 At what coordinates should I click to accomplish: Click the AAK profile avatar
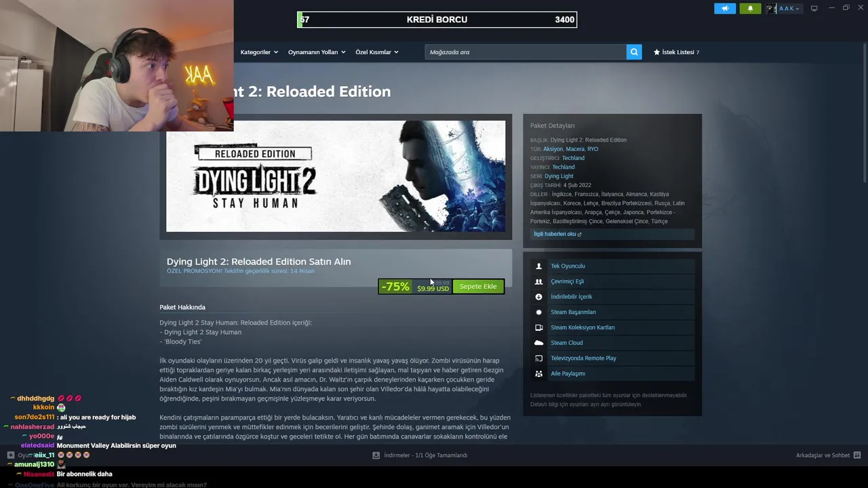pos(771,8)
